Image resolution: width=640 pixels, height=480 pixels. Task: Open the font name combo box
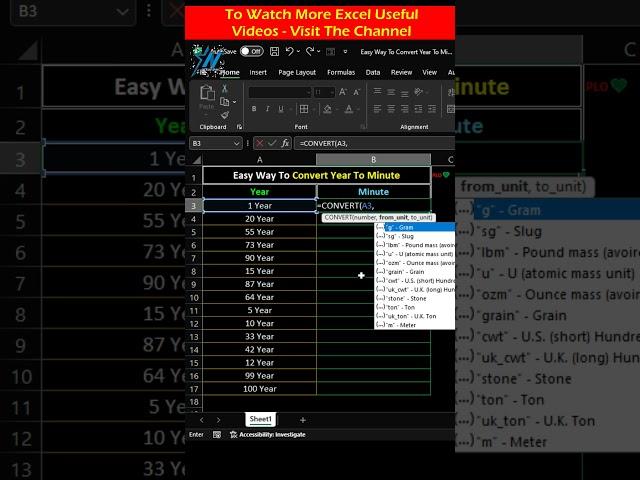click(x=280, y=92)
